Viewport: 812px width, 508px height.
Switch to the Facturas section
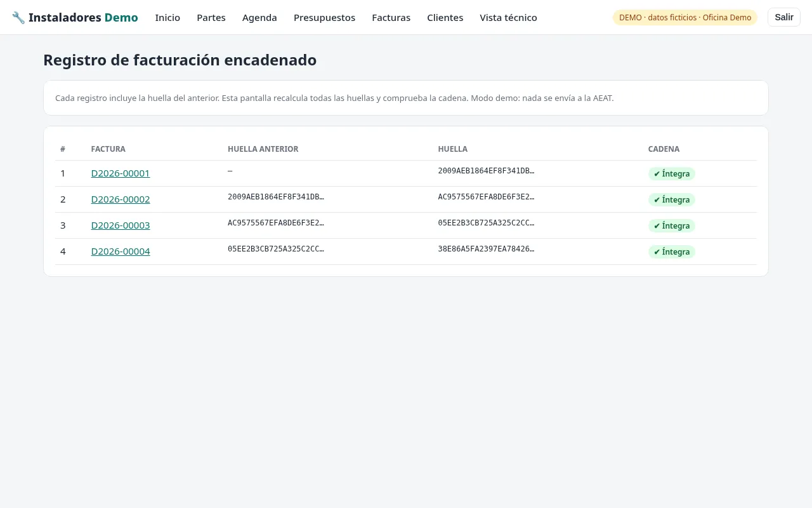click(x=391, y=18)
